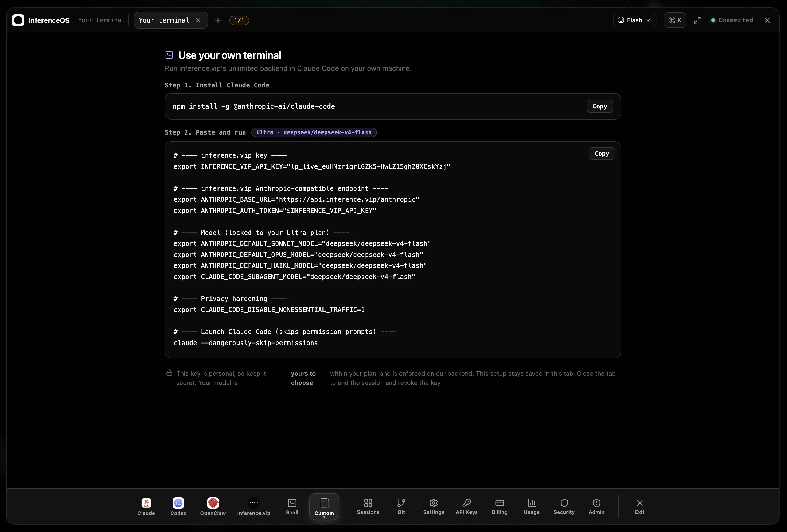Click the INFERENCE_VIP_API_KEY export line
The image size is (787, 532).
[312, 167]
